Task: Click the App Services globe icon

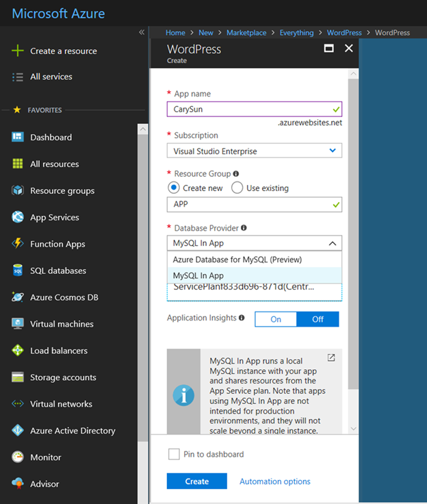Action: [18, 217]
